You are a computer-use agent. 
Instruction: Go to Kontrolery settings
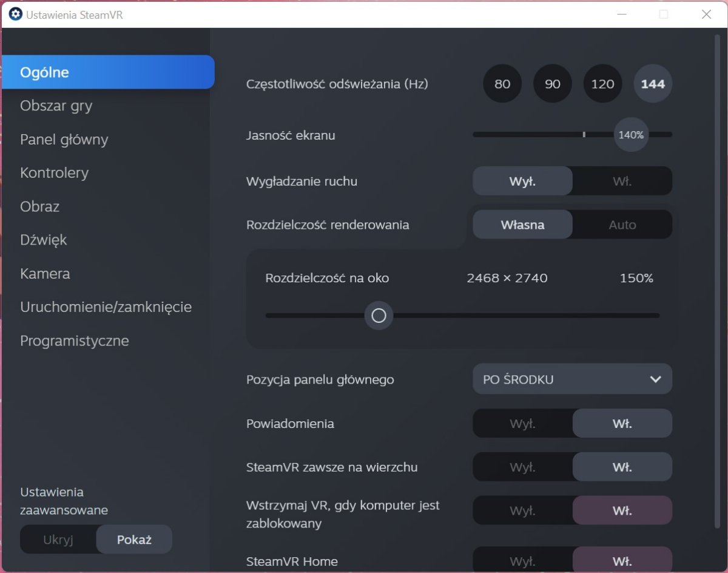[54, 173]
